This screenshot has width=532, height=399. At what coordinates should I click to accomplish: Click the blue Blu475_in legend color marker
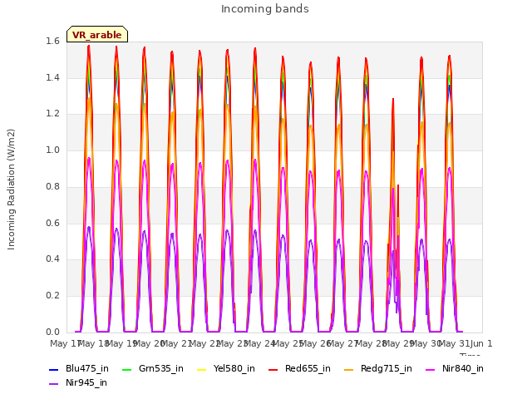pos(53,369)
